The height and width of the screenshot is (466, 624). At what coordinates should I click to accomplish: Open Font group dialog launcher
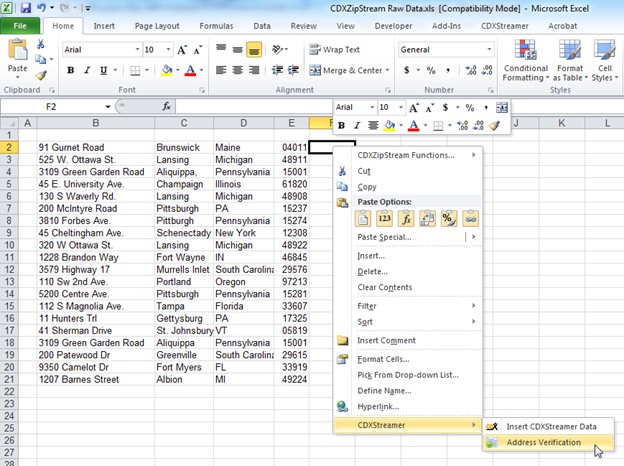202,90
